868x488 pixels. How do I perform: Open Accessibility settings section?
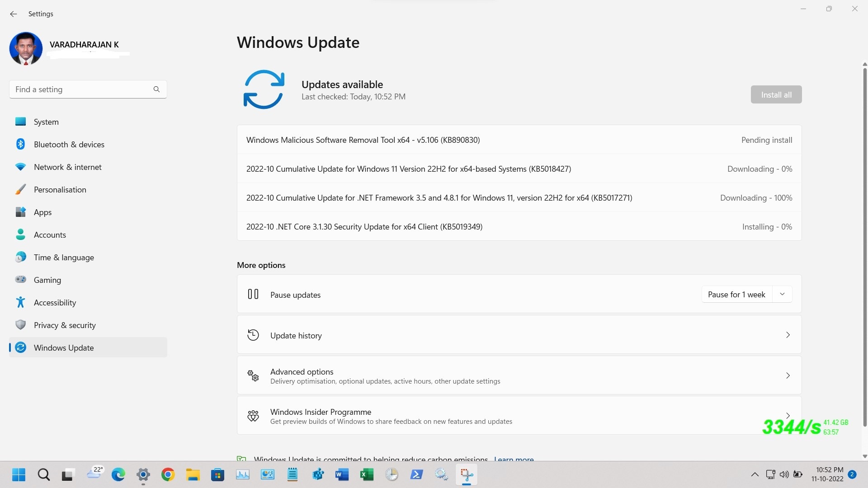click(55, 302)
